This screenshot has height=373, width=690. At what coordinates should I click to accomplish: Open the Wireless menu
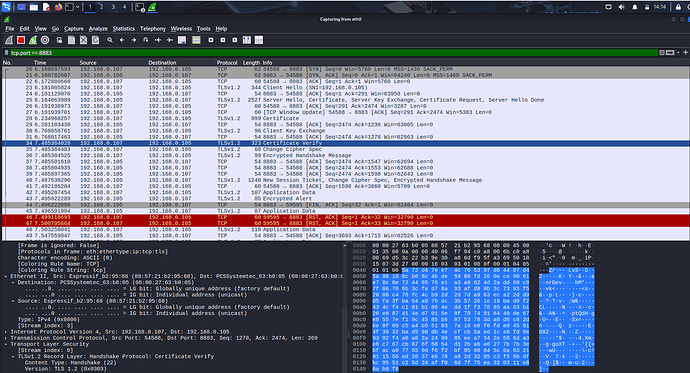point(181,29)
